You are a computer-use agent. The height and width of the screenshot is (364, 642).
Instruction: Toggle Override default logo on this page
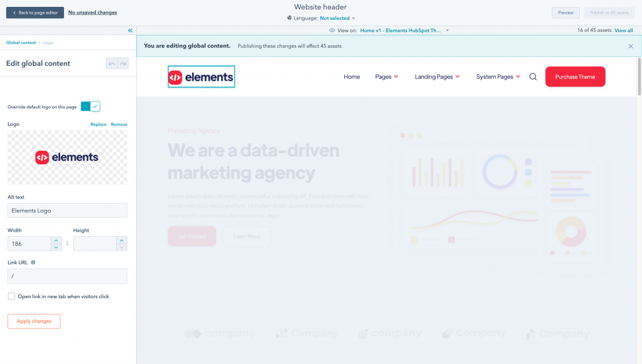tap(90, 107)
